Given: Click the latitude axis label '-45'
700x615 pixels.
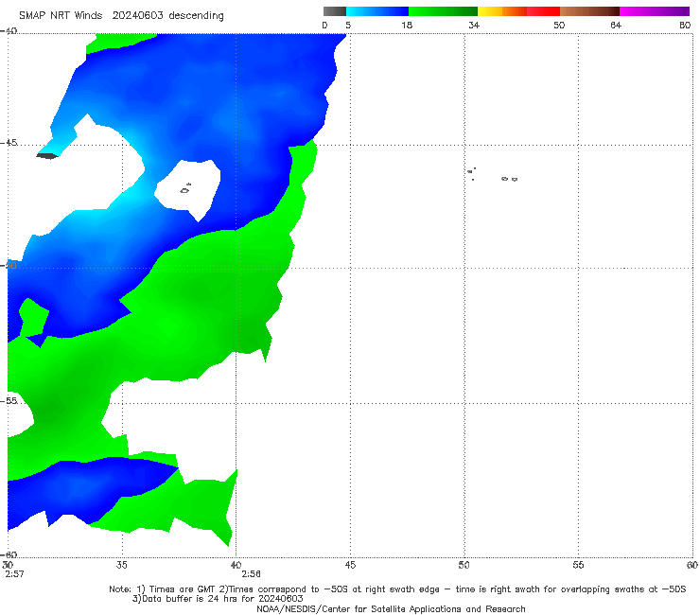Looking at the screenshot, I should [9, 143].
